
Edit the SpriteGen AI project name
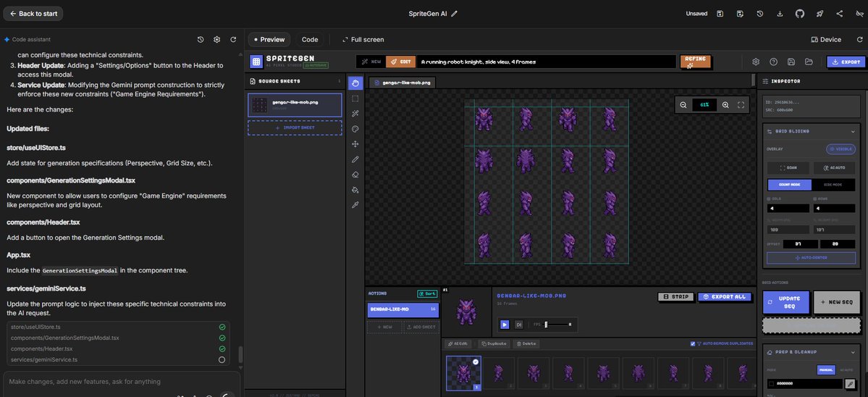[x=455, y=14]
